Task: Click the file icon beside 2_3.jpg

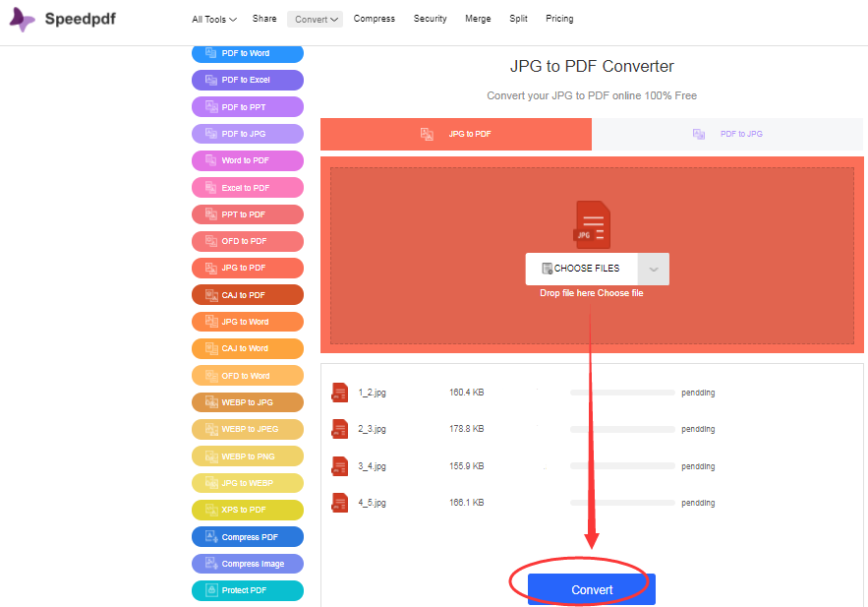Action: (339, 429)
